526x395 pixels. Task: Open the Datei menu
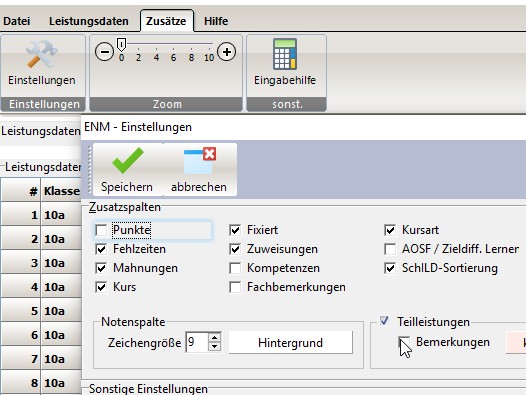[x=16, y=21]
